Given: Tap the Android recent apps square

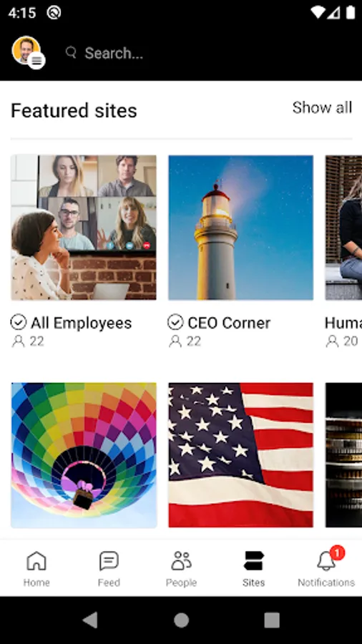Looking at the screenshot, I should click(272, 620).
